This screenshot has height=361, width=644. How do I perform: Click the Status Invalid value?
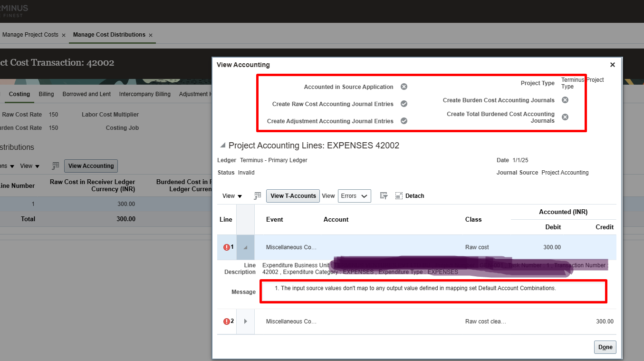246,173
